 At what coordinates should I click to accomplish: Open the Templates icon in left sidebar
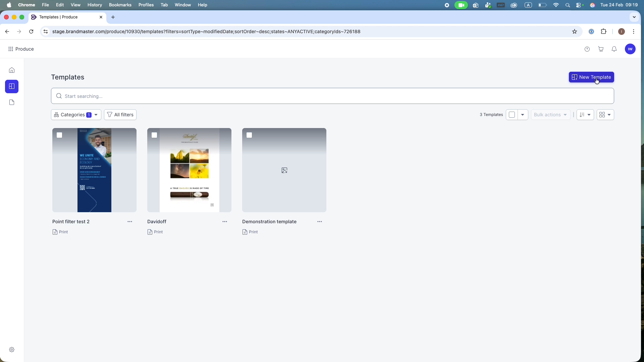click(12, 86)
